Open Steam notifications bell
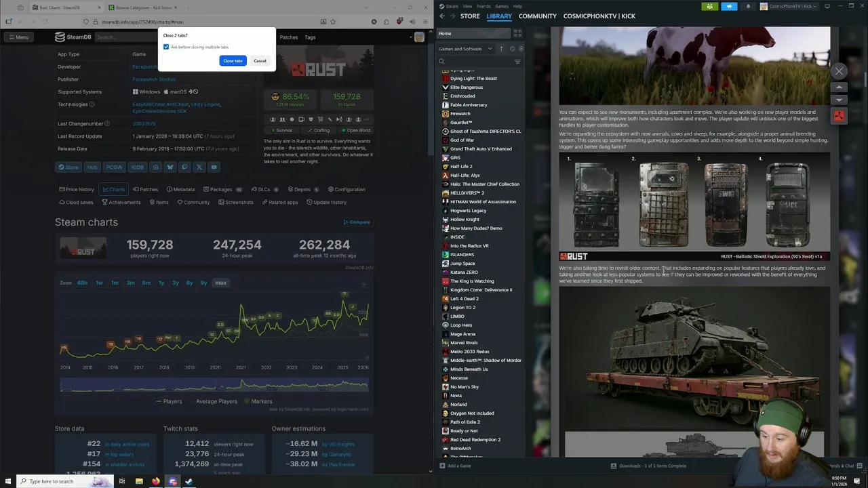The height and width of the screenshot is (488, 868). [x=748, y=6]
